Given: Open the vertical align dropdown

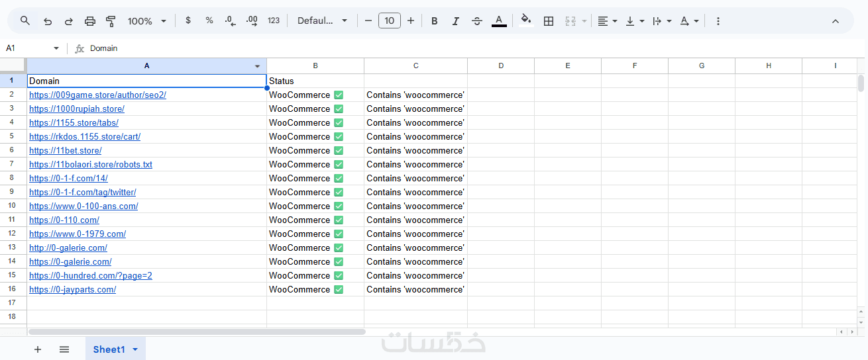Looking at the screenshot, I should [x=635, y=21].
